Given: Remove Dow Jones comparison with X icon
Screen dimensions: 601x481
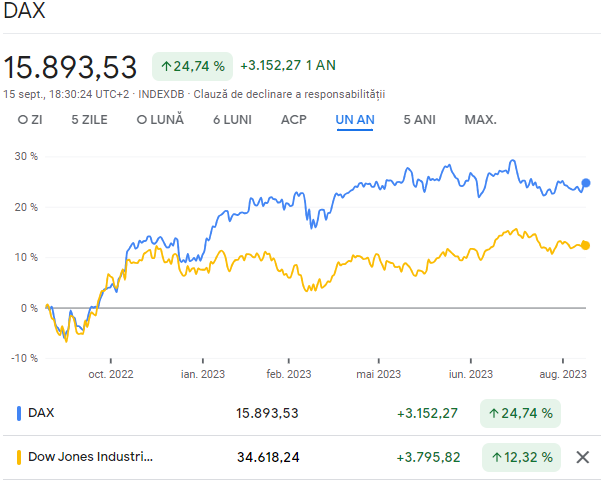Looking at the screenshot, I should (x=583, y=457).
